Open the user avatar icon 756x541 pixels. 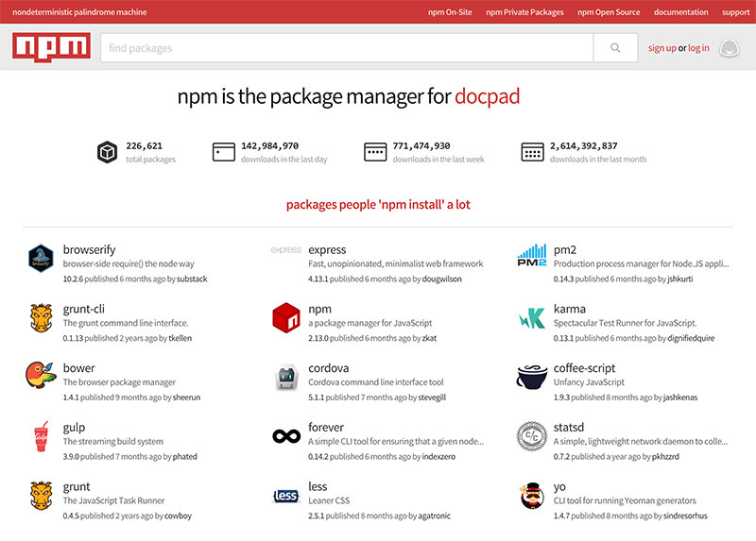point(729,48)
